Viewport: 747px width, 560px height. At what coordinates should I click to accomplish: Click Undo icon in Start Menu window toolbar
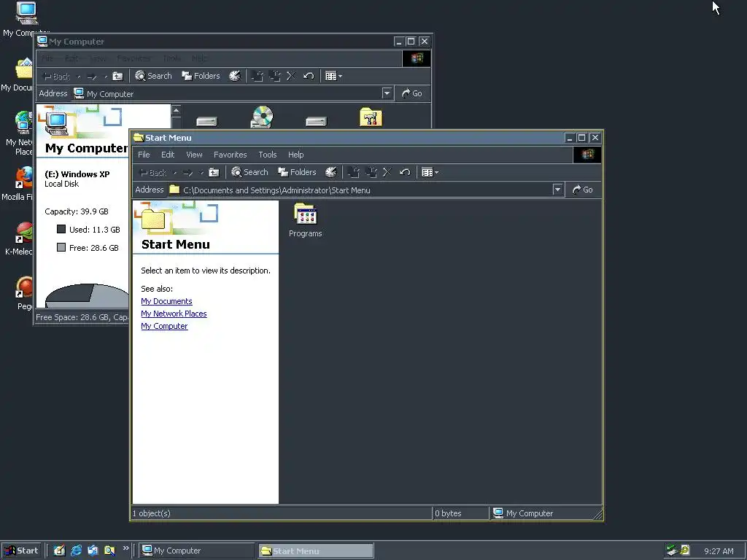tap(405, 172)
